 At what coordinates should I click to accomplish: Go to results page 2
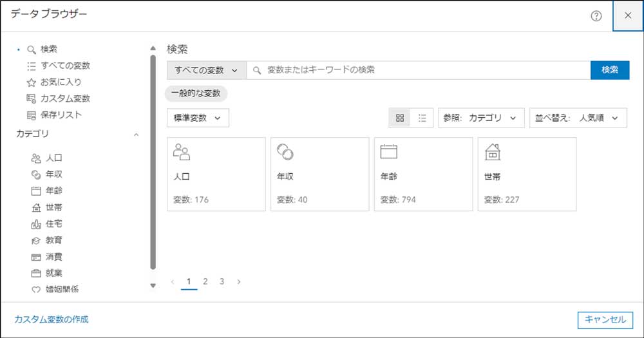click(x=205, y=281)
